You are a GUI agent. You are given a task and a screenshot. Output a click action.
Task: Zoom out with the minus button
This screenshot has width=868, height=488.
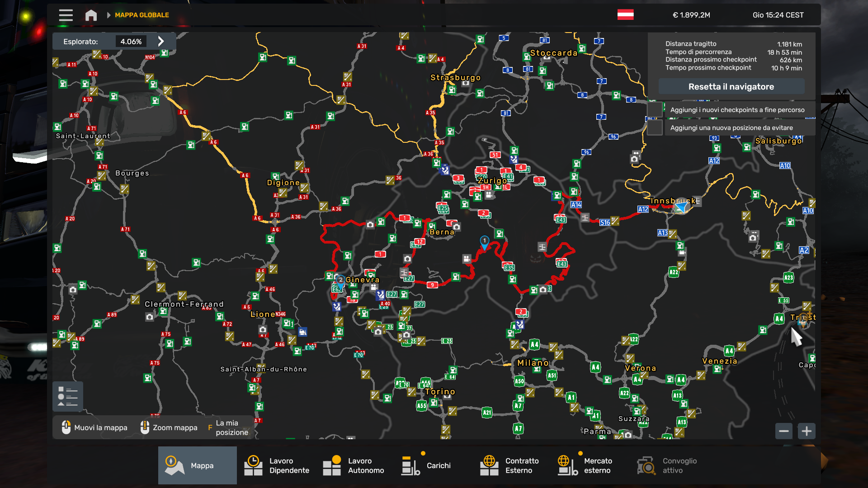pos(784,431)
